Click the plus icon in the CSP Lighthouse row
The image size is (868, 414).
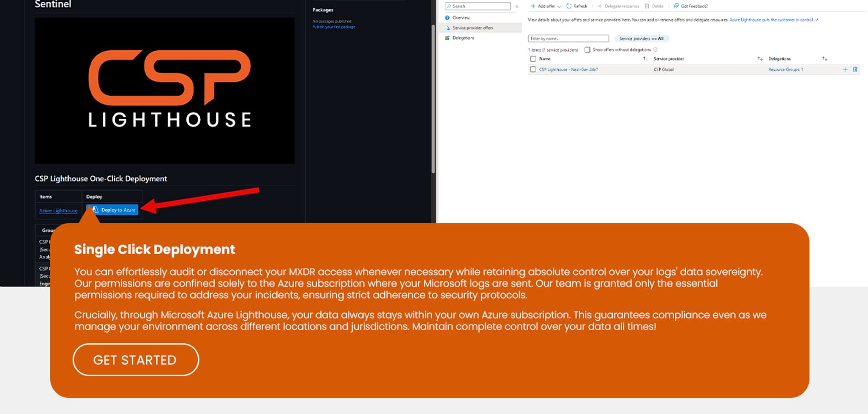tap(845, 69)
